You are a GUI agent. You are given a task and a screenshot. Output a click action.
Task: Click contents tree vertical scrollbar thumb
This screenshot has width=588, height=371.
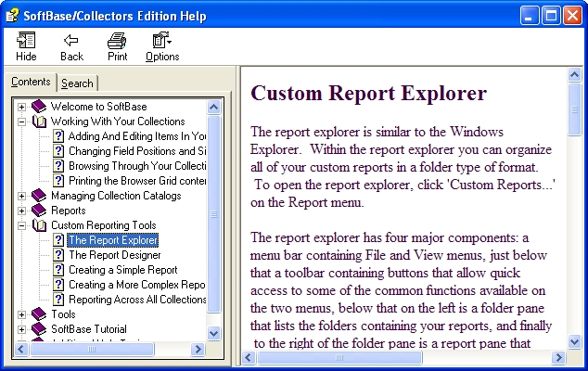pos(213,214)
